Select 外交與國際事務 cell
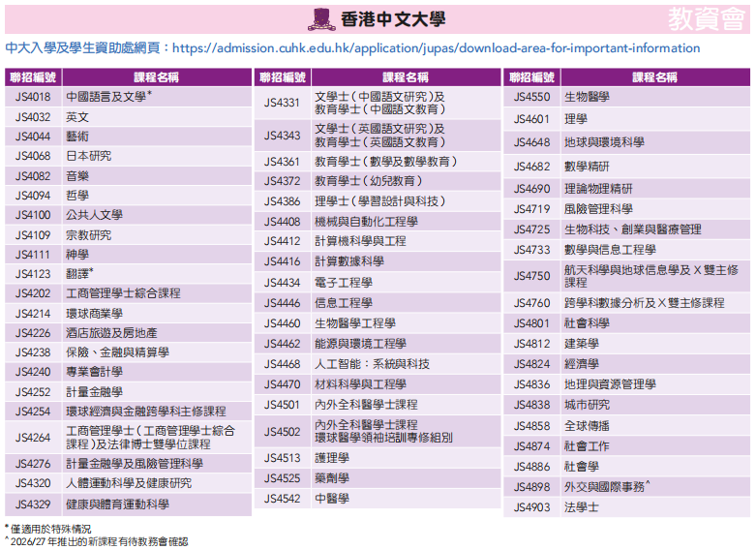Image resolution: width=756 pixels, height=550 pixels. point(655,487)
